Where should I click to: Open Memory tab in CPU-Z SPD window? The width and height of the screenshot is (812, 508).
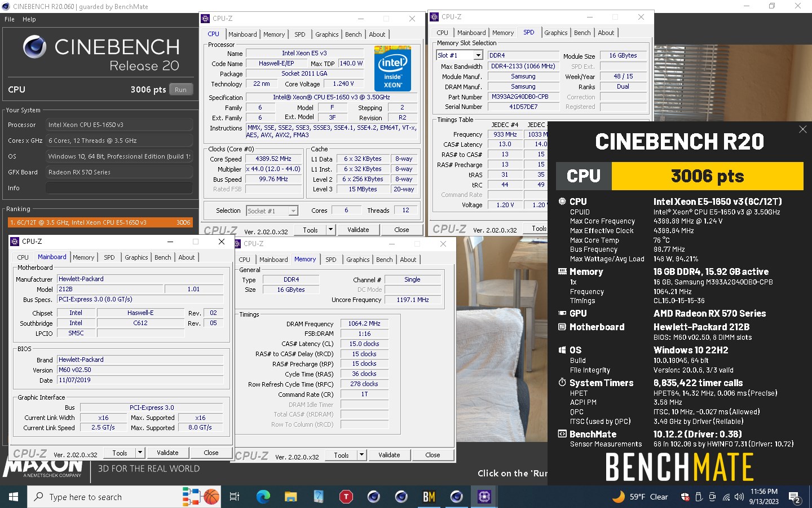pos(503,33)
